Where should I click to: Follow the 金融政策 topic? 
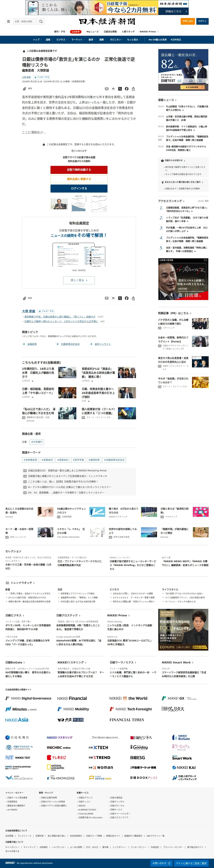[24, 344]
